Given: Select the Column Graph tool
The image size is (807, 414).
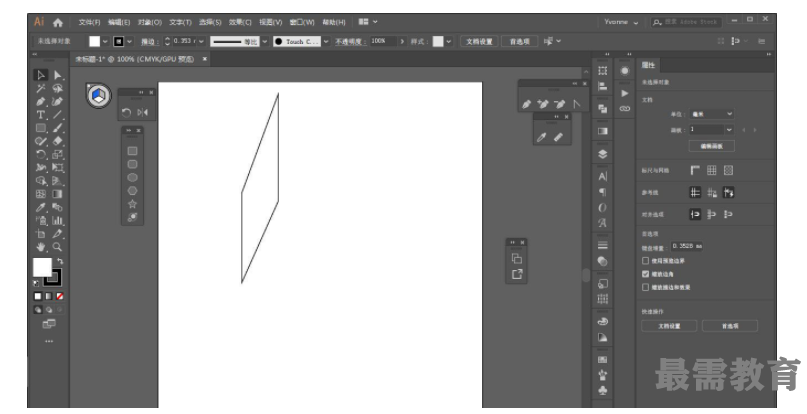Looking at the screenshot, I should 58,220.
